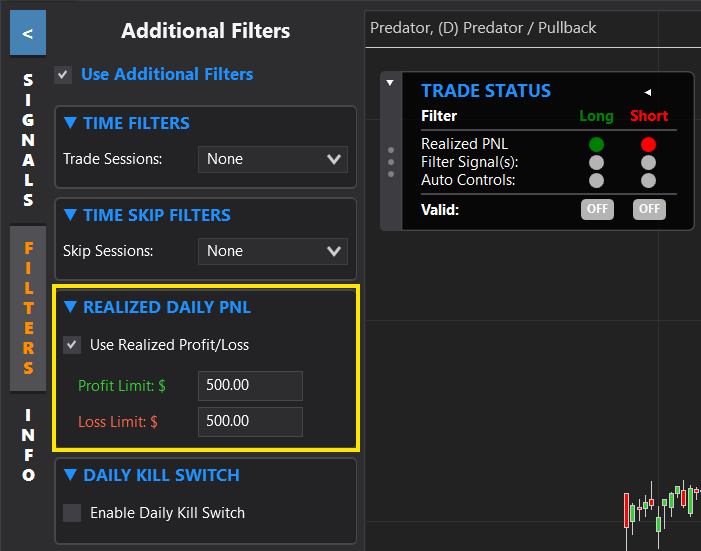The image size is (701, 551).
Task: Open the Skip Sessions dropdown
Action: point(272,251)
